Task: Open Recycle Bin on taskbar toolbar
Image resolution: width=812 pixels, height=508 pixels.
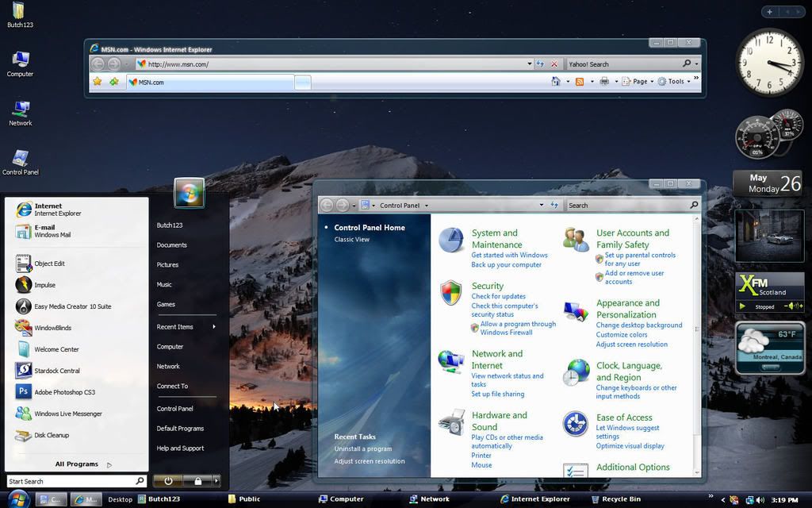Action: pyautogui.click(x=615, y=499)
